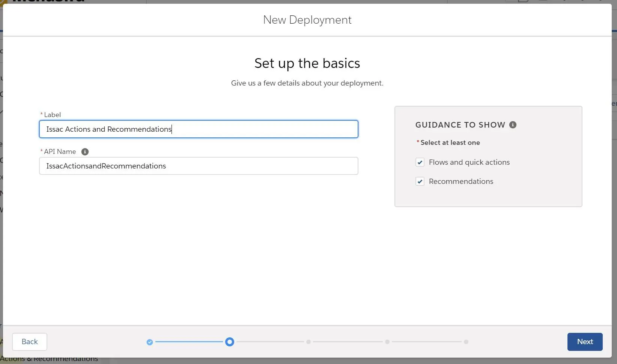
Task: Click the Guidance to Show info icon
Action: (513, 125)
